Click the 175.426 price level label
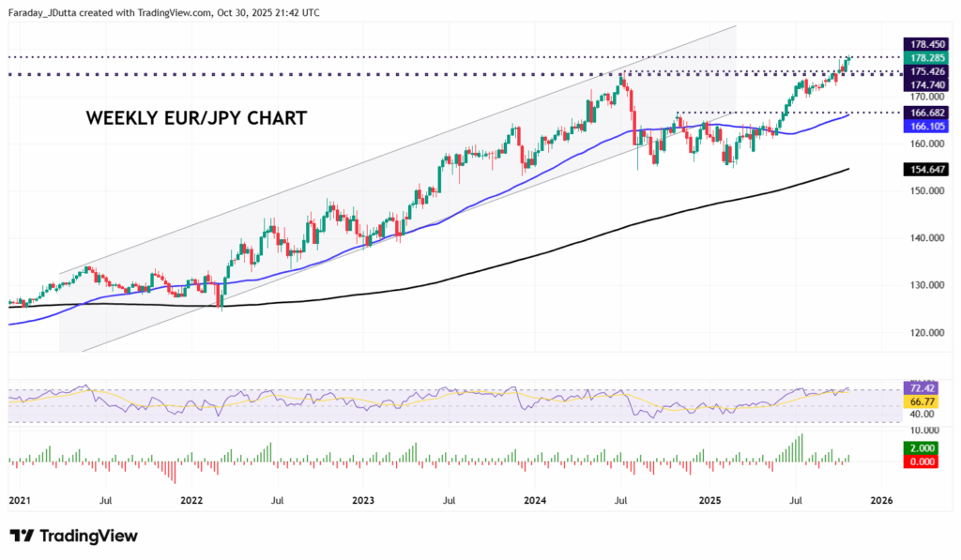 tap(924, 71)
